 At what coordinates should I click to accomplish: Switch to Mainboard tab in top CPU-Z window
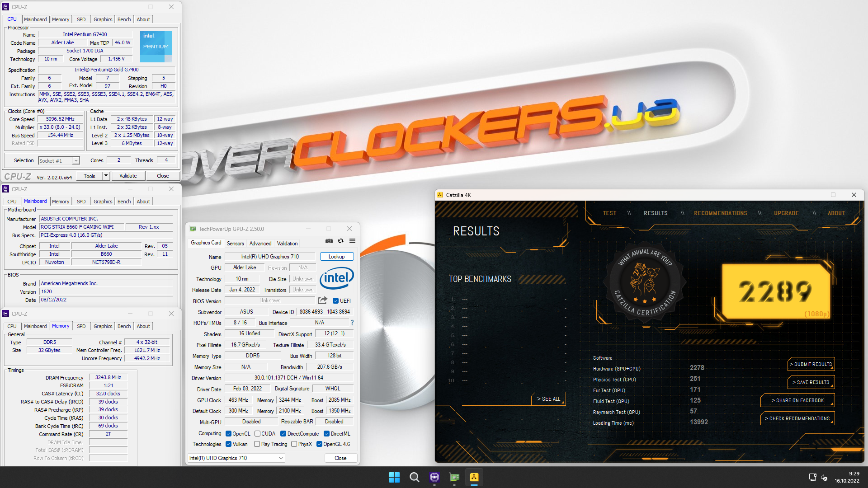(35, 19)
